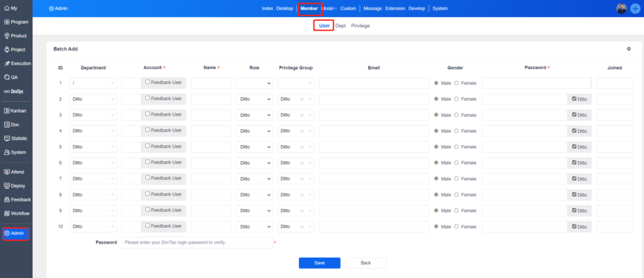
Task: Check Feedback User checkbox in row 1
Action: click(x=148, y=82)
